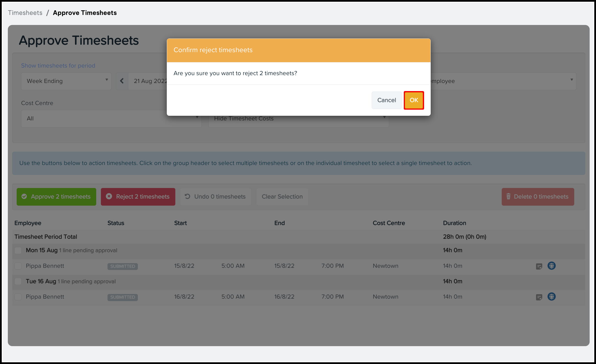Select Pippa Bennett's 15/8/22 timesheet checkbox
The image size is (596, 364).
click(18, 266)
